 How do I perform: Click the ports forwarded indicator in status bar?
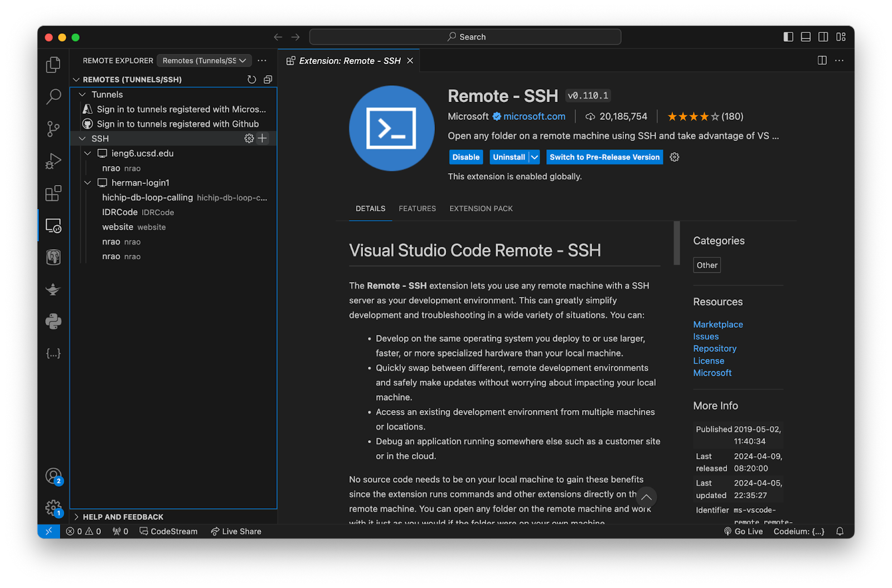click(x=120, y=531)
